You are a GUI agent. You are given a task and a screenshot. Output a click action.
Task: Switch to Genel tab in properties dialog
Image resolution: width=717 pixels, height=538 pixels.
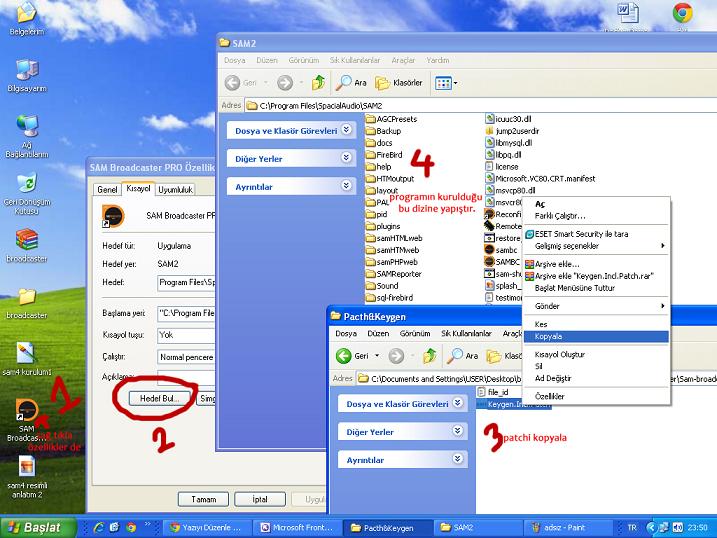pos(107,190)
